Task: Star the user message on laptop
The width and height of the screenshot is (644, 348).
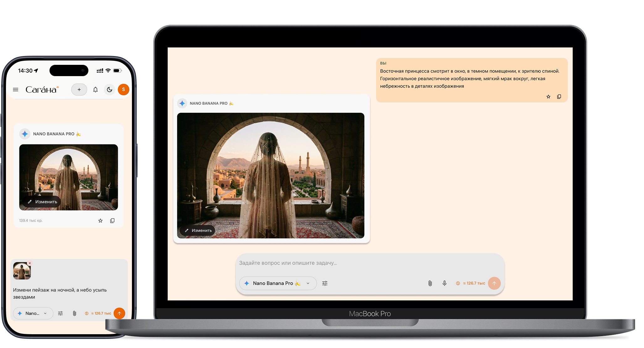Action: (x=548, y=97)
